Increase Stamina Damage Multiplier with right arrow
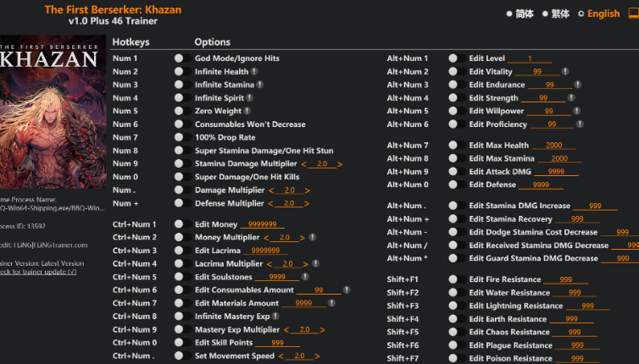639x364 pixels. coord(340,163)
